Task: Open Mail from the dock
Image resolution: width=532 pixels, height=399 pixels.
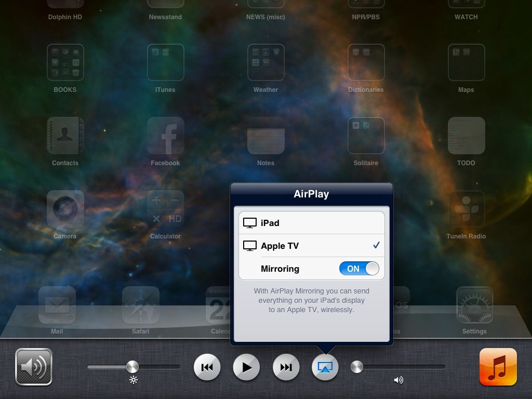Action: 57,305
